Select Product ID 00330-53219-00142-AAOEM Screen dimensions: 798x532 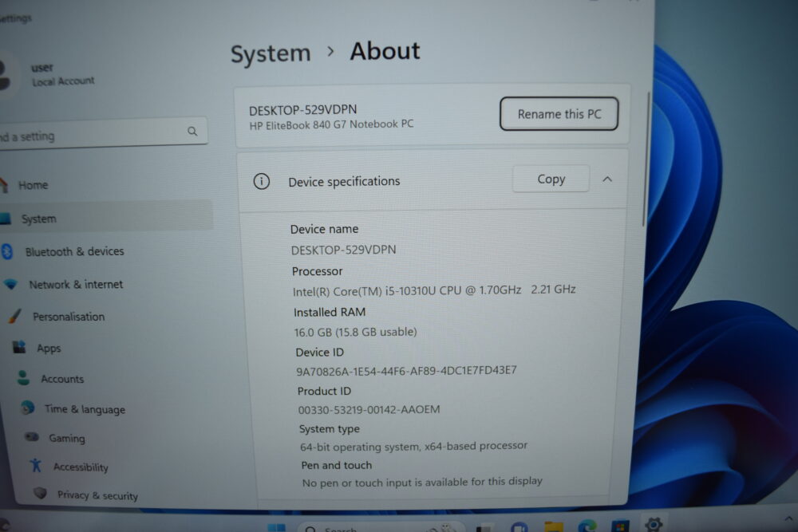click(369, 409)
